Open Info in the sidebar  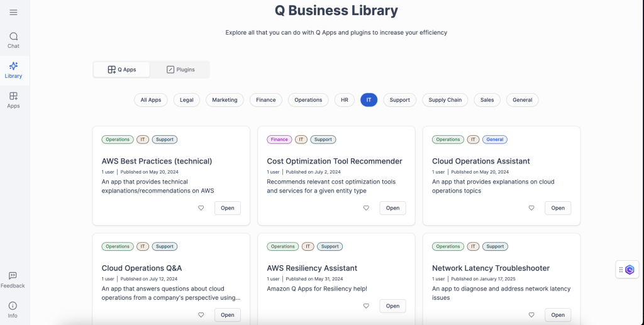pyautogui.click(x=13, y=311)
